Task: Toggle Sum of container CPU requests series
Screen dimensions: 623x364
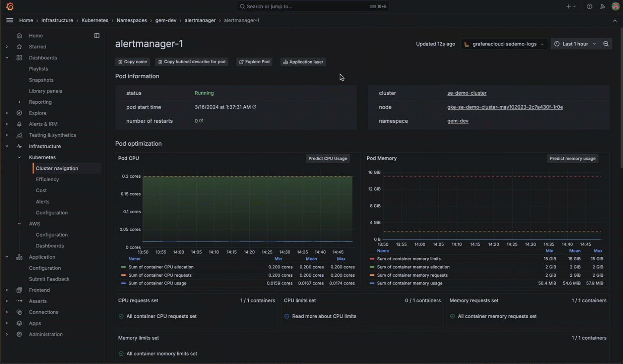Action: pos(160,275)
